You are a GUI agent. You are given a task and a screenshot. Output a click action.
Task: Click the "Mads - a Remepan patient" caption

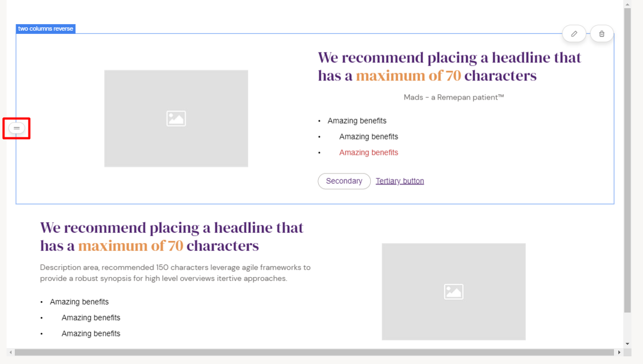click(x=453, y=97)
